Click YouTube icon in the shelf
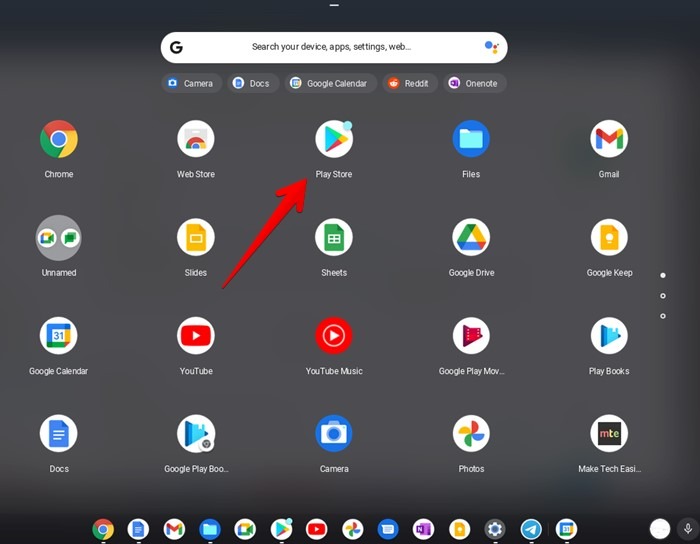700x544 pixels. coord(317,529)
